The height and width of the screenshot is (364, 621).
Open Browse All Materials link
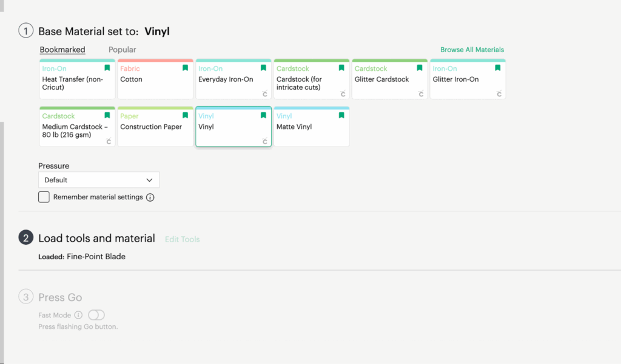(472, 50)
